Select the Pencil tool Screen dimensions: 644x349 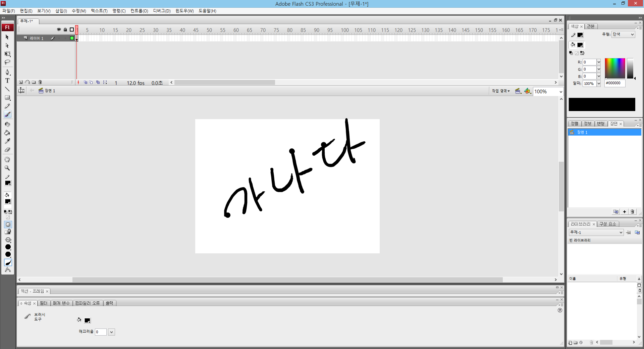[x=7, y=106]
